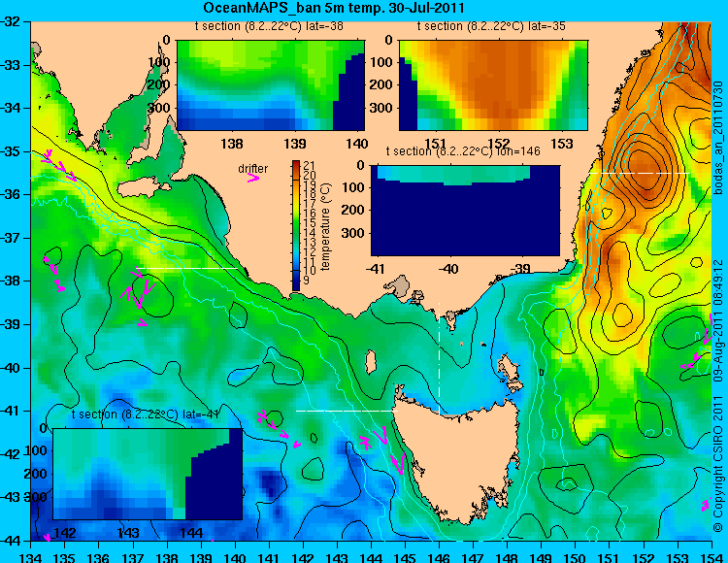Click the map title OceanMAPS_ban 5m temp. 30-Jul-2011
The image size is (728, 563).
click(x=333, y=8)
